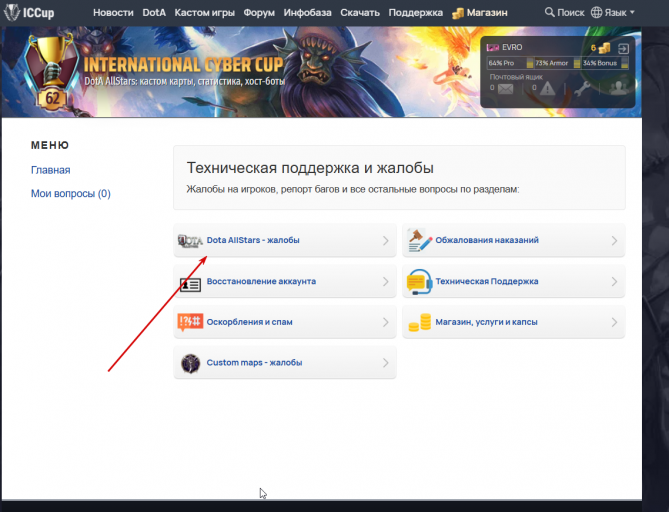Expand the Язык dropdown arrow
Screen dimensions: 669x512
632,12
